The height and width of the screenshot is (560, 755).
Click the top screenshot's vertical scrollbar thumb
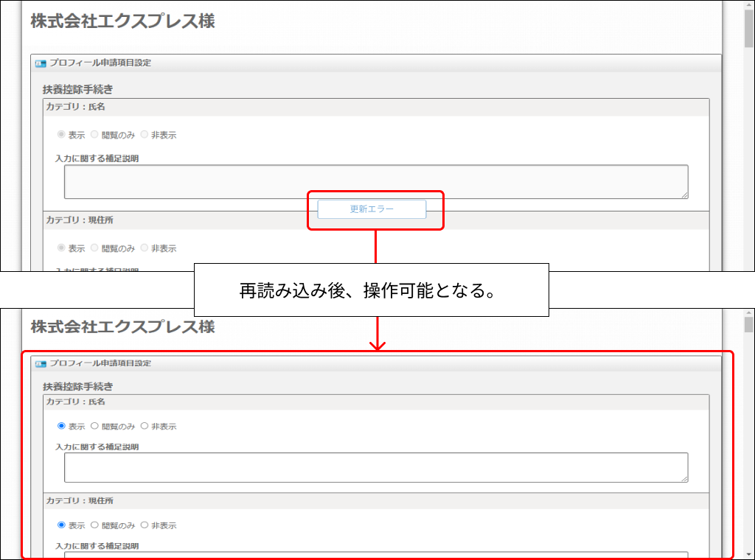pos(749,28)
